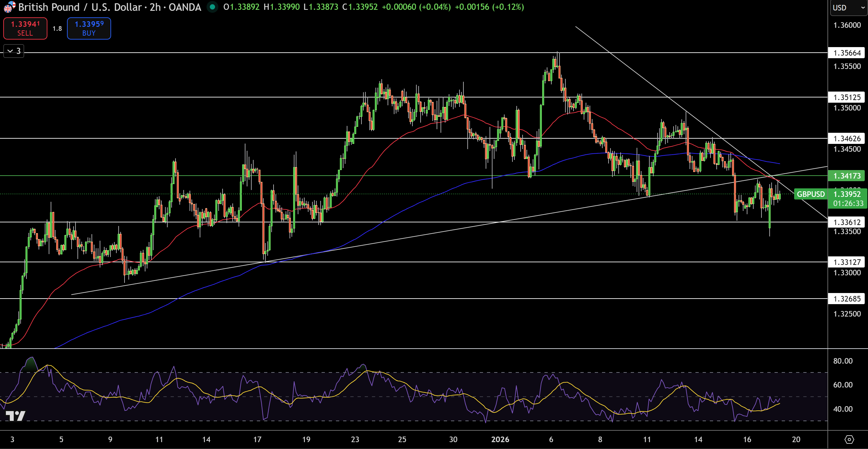This screenshot has width=868, height=449.
Task: Click the 1.34626 horizontal level label
Action: pyautogui.click(x=847, y=139)
